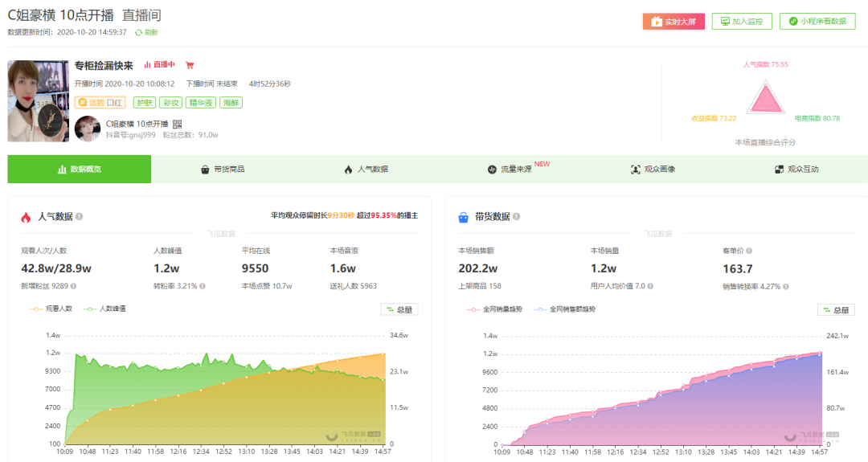
Task: Switch to the 观众互动 tab
Action: [x=796, y=170]
